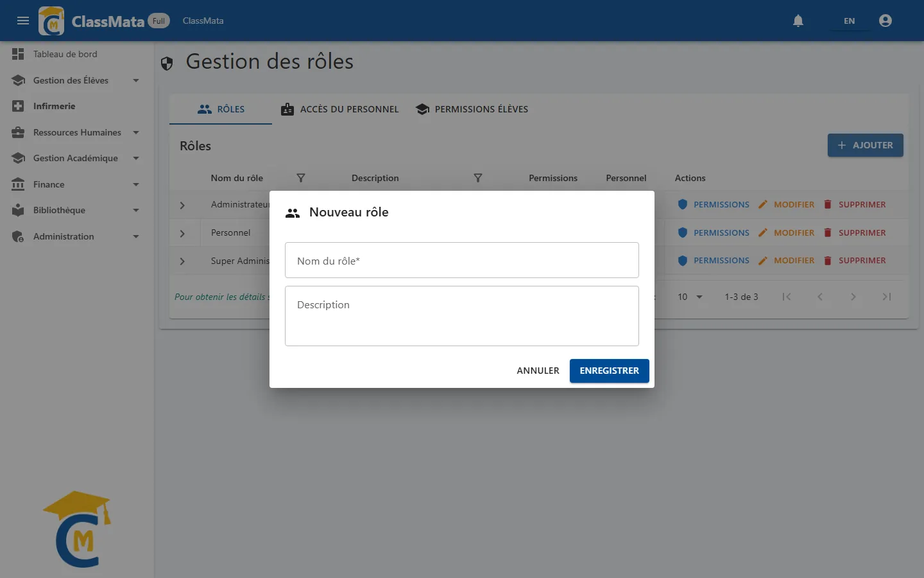The height and width of the screenshot is (578, 924).
Task: Filter the Description column
Action: pyautogui.click(x=477, y=178)
